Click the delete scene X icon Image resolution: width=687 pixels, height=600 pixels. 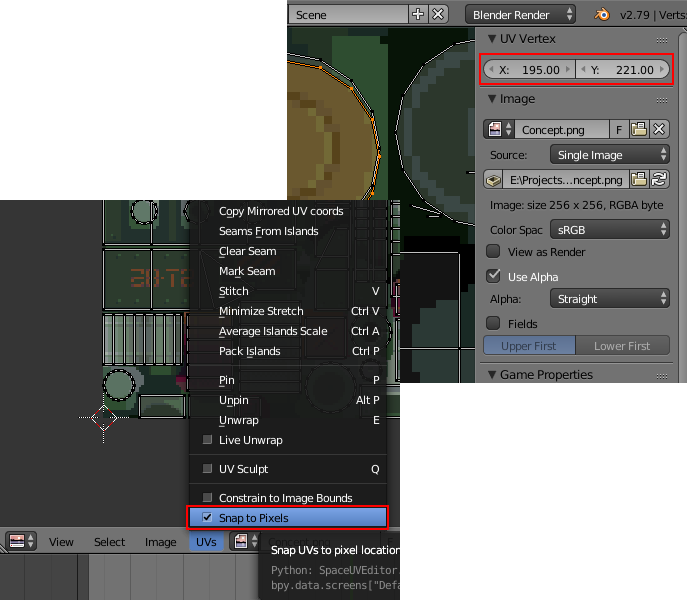(438, 15)
